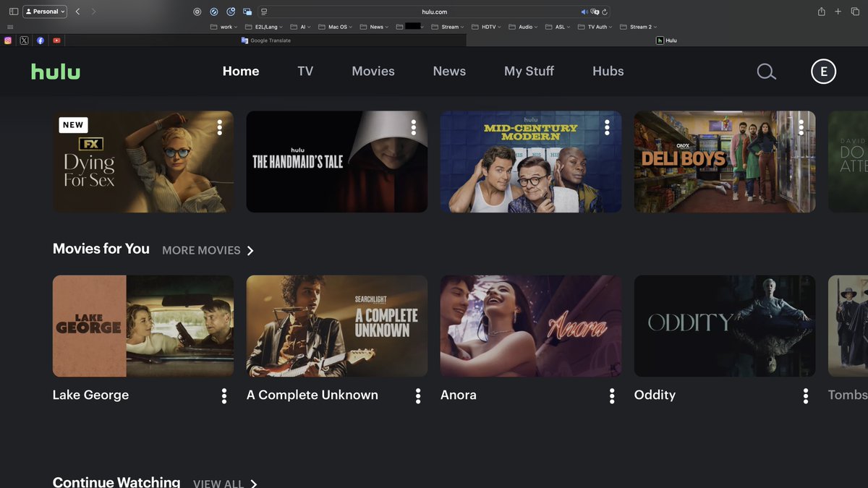Open the Personal profile dropdown

45,12
